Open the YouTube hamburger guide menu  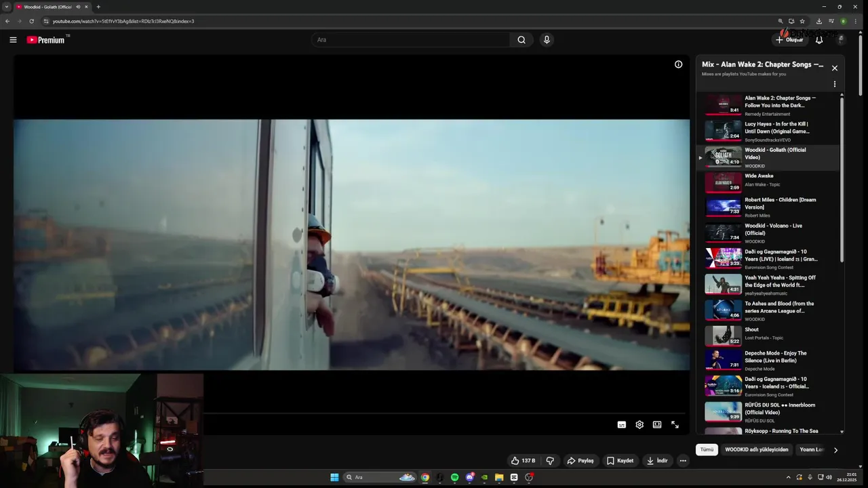[x=13, y=40]
